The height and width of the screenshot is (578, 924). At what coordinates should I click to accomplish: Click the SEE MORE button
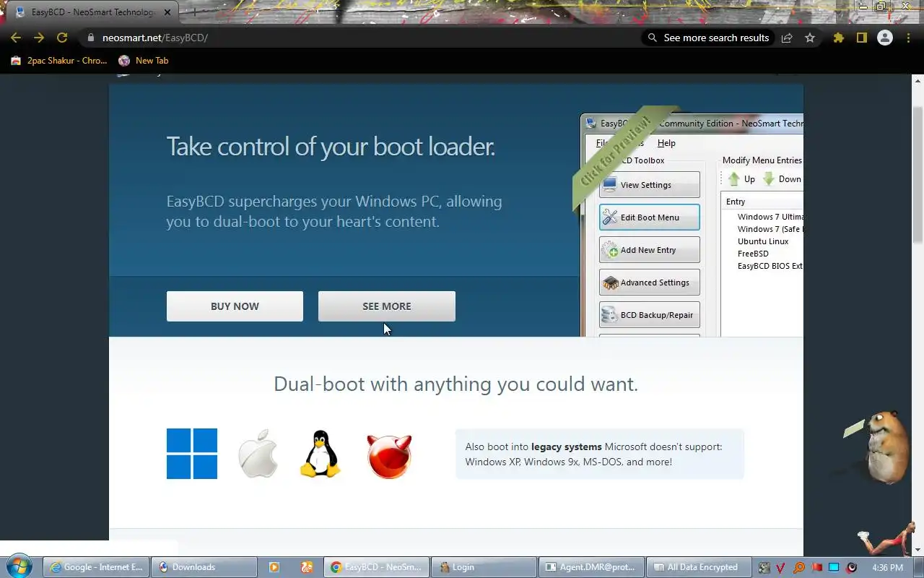point(387,306)
